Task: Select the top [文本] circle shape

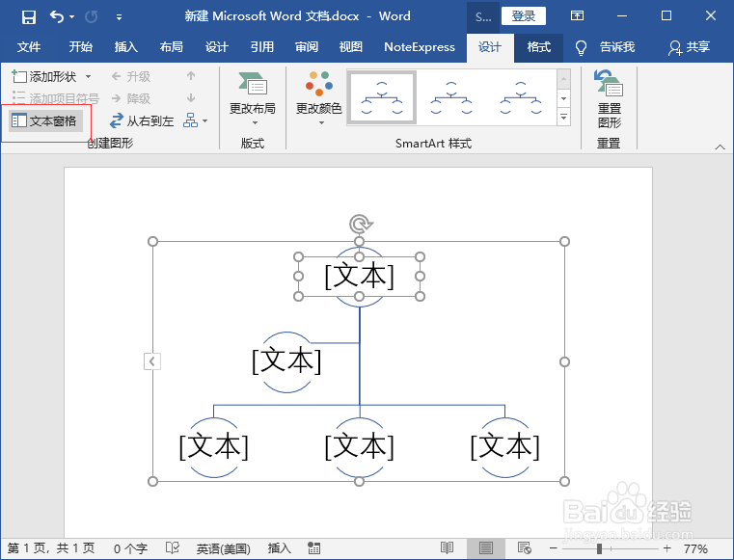Action: [x=359, y=277]
